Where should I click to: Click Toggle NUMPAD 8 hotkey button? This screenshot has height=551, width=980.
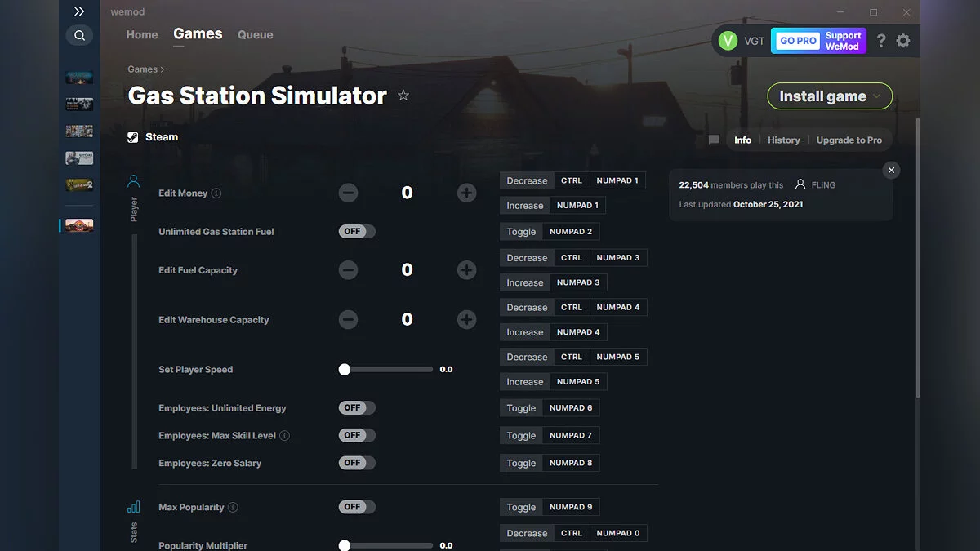point(550,463)
